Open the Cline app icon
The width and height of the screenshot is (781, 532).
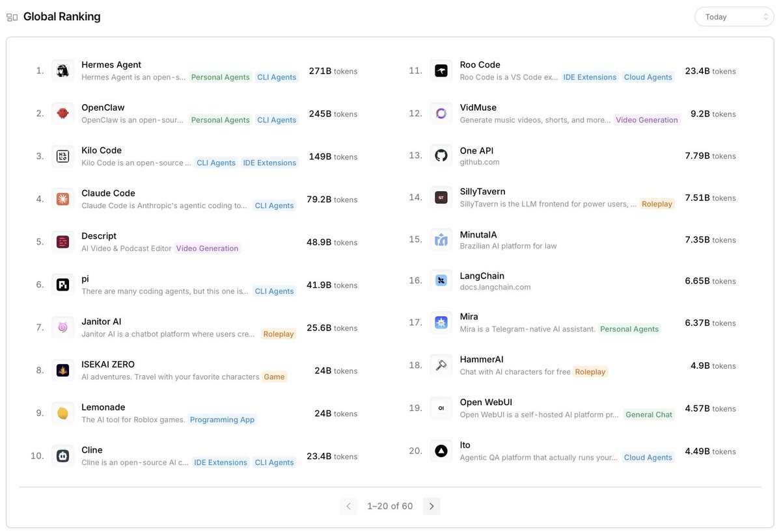63,456
